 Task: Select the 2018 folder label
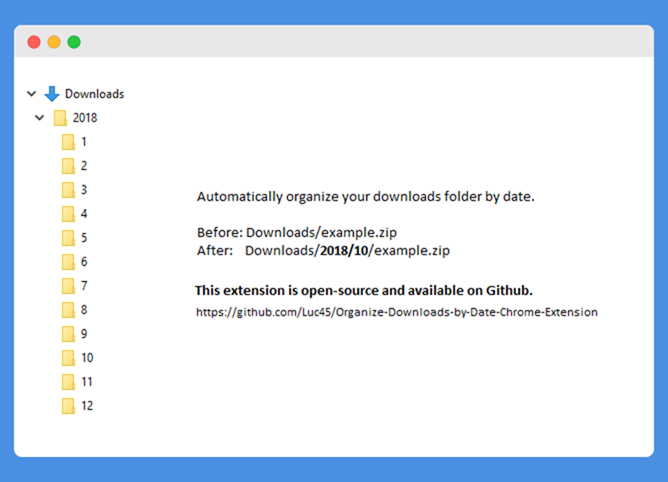[x=85, y=118]
